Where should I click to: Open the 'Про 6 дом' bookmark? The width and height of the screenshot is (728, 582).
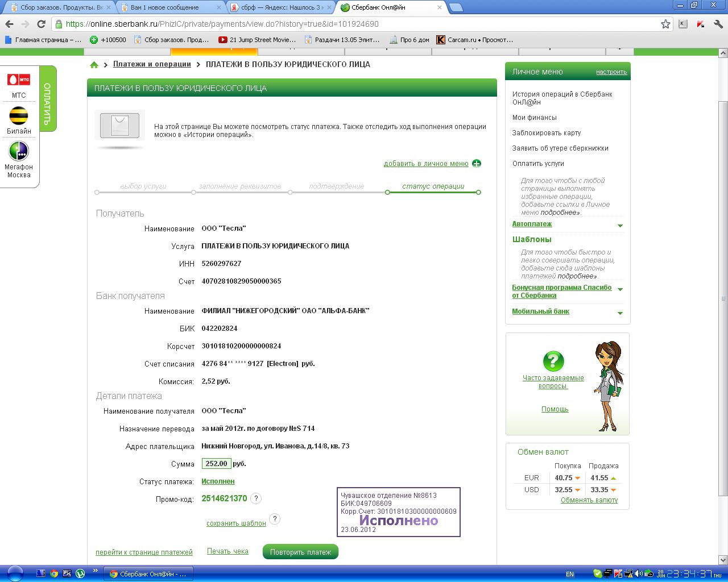point(409,40)
